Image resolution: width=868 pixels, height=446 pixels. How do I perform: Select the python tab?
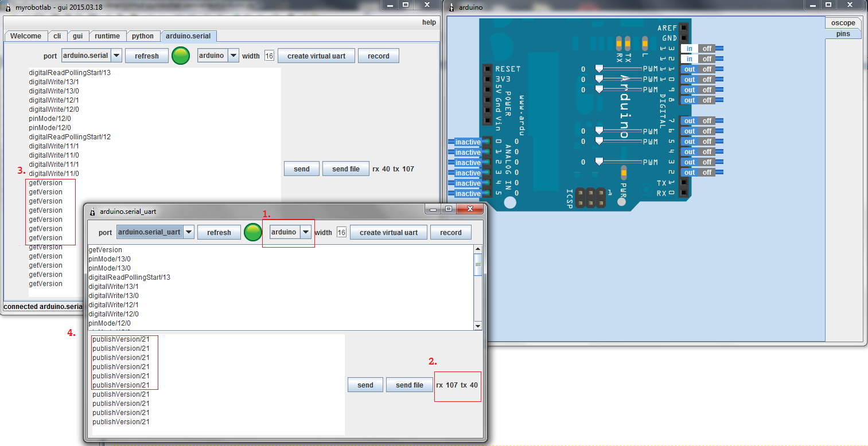coord(143,36)
